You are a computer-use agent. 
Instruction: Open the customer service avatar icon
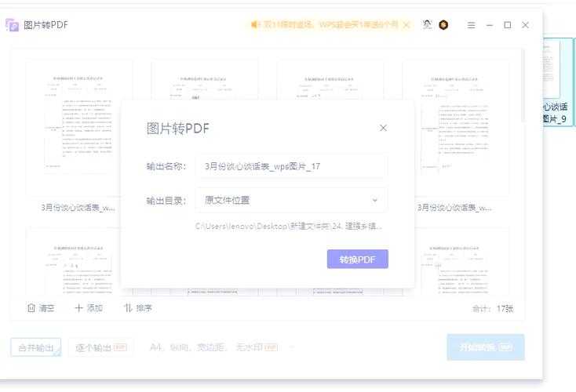(x=427, y=24)
